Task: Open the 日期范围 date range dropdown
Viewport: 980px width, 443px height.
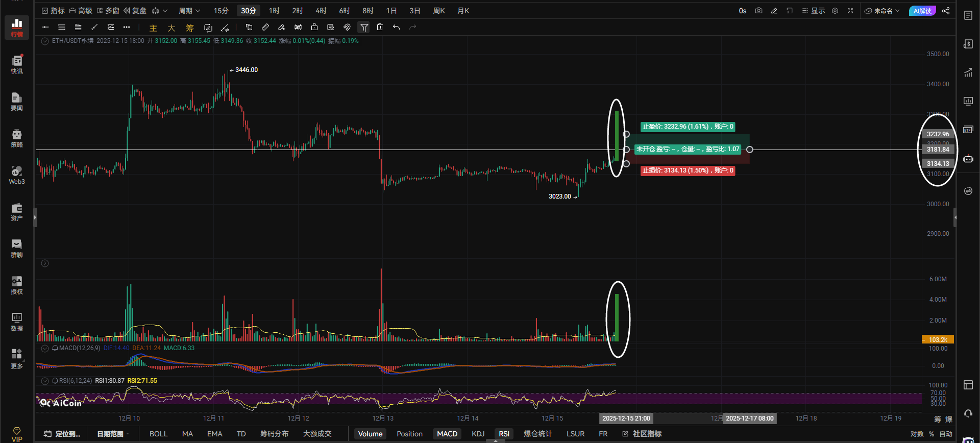Action: tap(113, 434)
